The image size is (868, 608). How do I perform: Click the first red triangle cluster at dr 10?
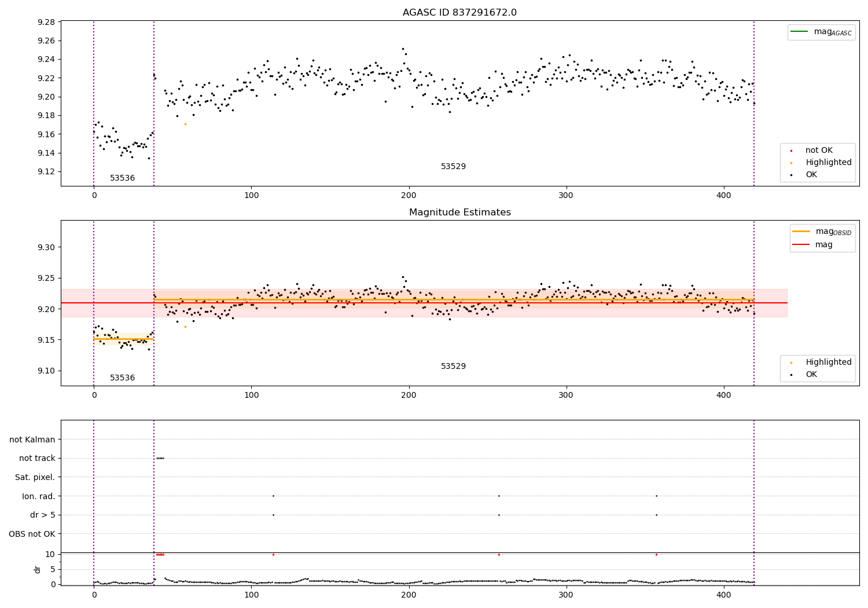click(160, 554)
